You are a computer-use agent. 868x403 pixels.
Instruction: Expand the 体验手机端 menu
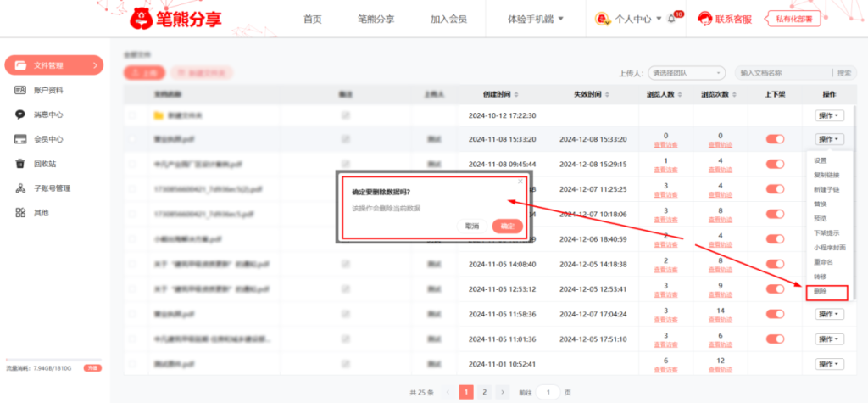[x=536, y=19]
